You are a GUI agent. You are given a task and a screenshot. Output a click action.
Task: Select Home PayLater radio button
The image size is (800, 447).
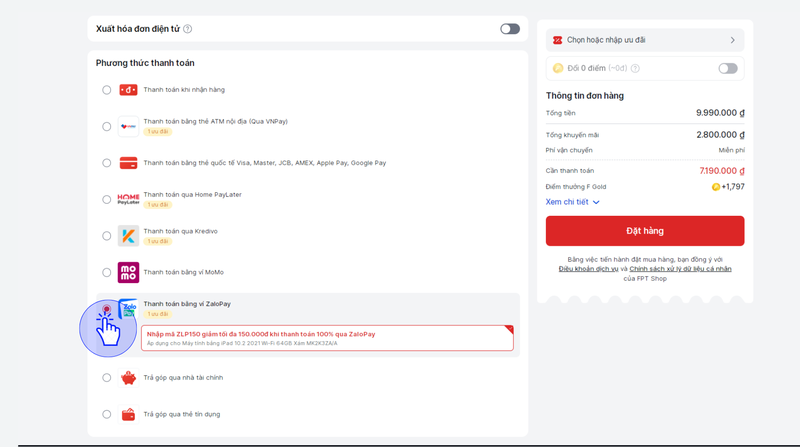coord(106,199)
